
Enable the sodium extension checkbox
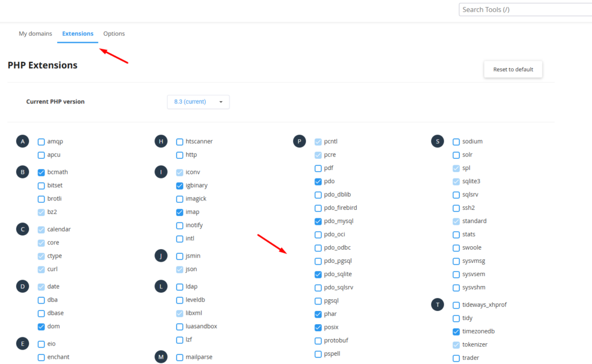[x=456, y=142]
